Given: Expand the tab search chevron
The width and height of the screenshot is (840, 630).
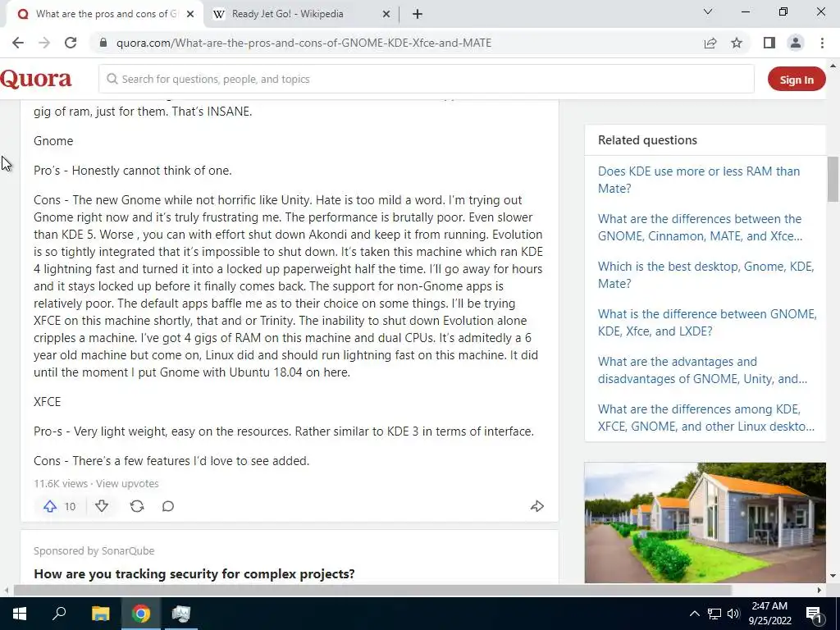Looking at the screenshot, I should pos(708,11).
